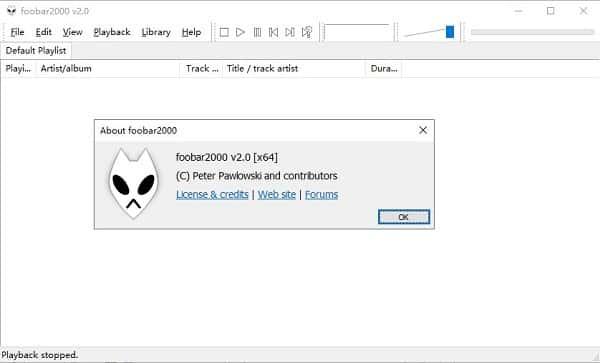
Task: Minimize the foobar2000 window
Action: (518, 11)
